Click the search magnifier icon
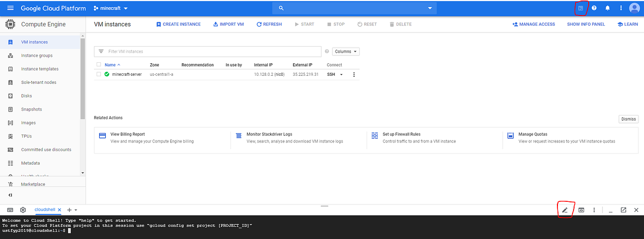This screenshot has height=239, width=644. (281, 8)
